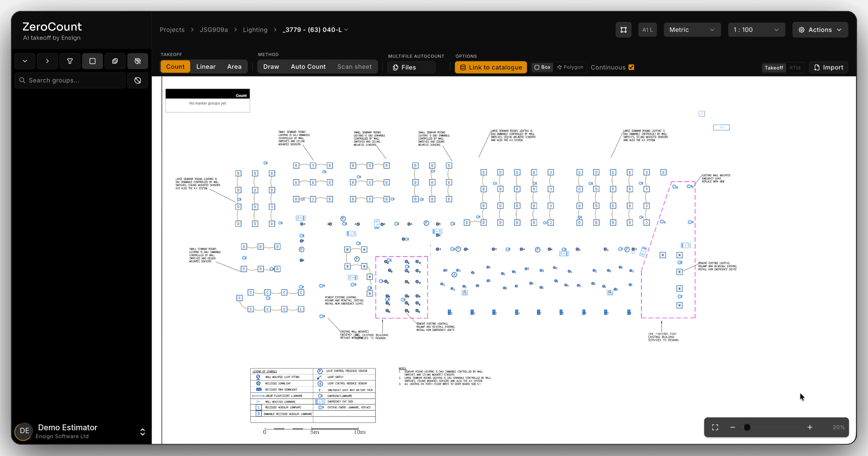
Task: Open the Actions menu
Action: pyautogui.click(x=820, y=30)
